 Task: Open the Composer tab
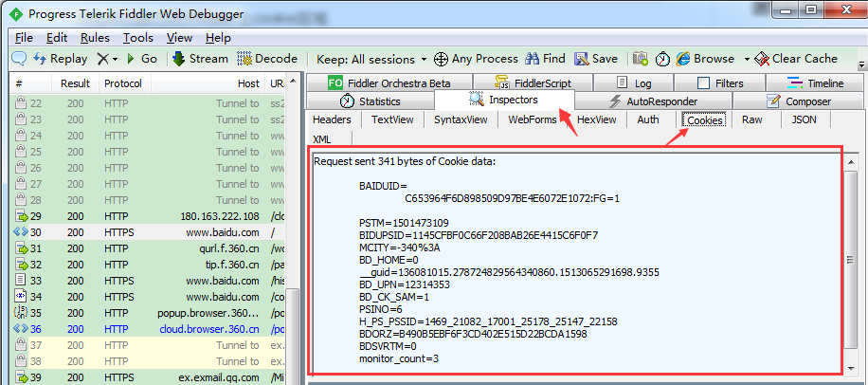(x=800, y=101)
